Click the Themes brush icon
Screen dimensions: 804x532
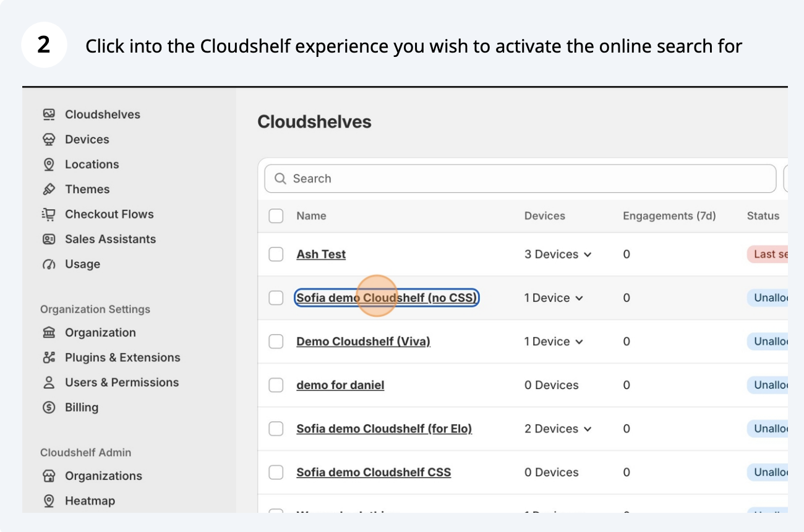[49, 189]
